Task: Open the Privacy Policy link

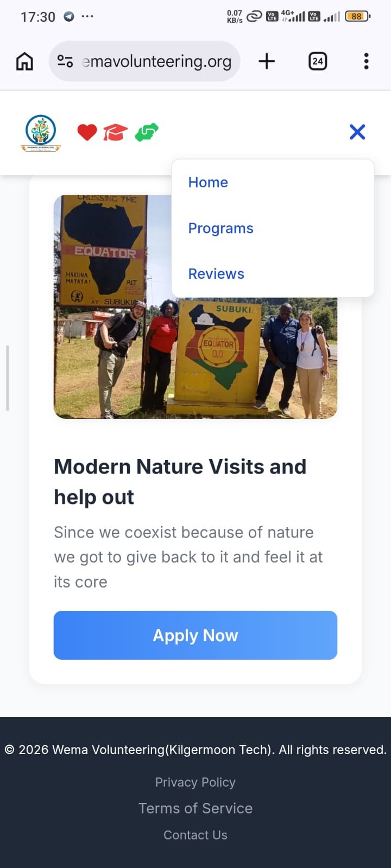Action: click(195, 782)
